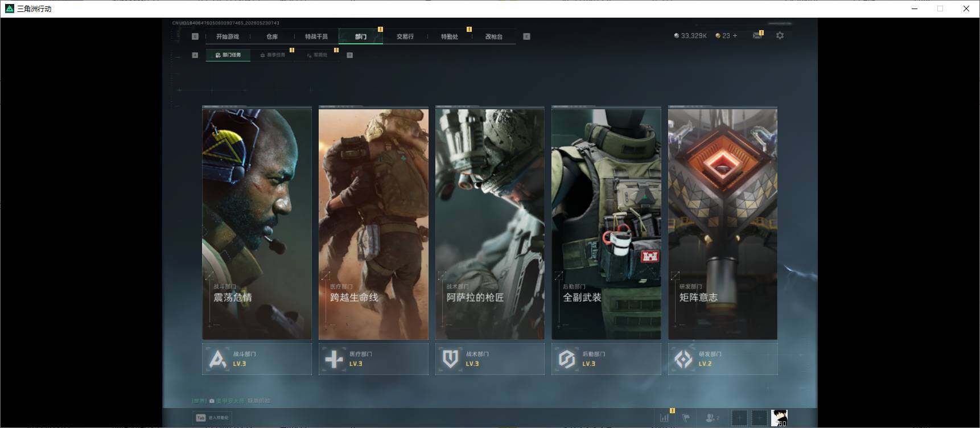
Task: Open the friends icon in bottom bar
Action: 712,418
